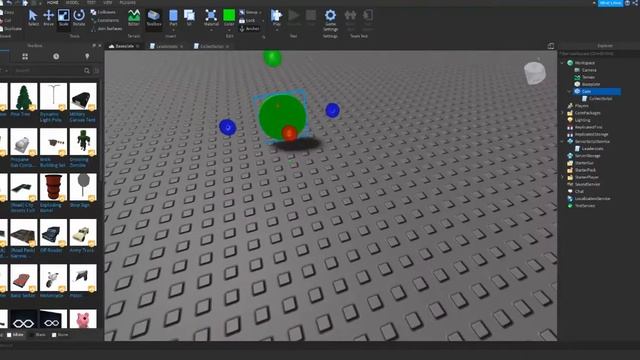Click the Explorer filter workspace field
Screen dimensions: 640x360
(x=599, y=53)
